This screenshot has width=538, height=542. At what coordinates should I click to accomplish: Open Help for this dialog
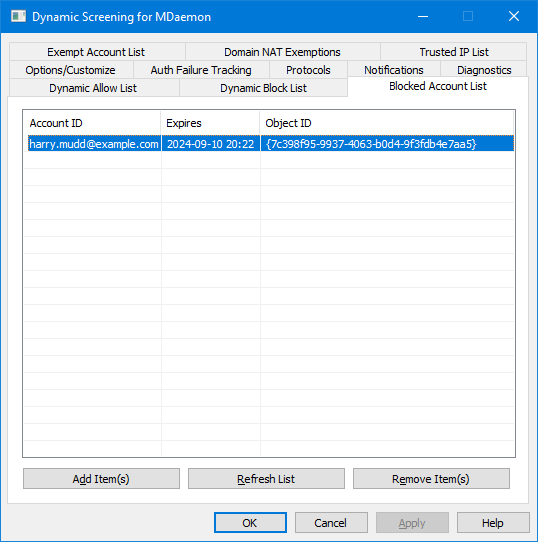click(x=493, y=523)
